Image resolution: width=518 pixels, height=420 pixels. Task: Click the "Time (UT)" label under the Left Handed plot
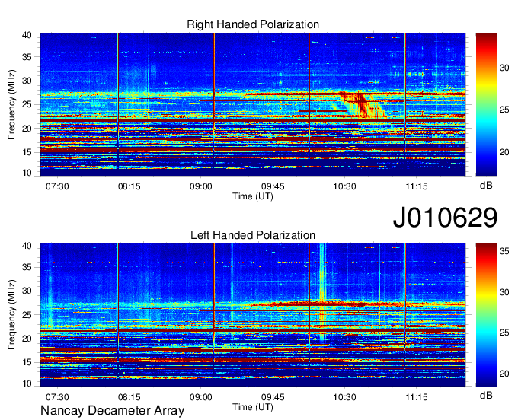[253, 407]
